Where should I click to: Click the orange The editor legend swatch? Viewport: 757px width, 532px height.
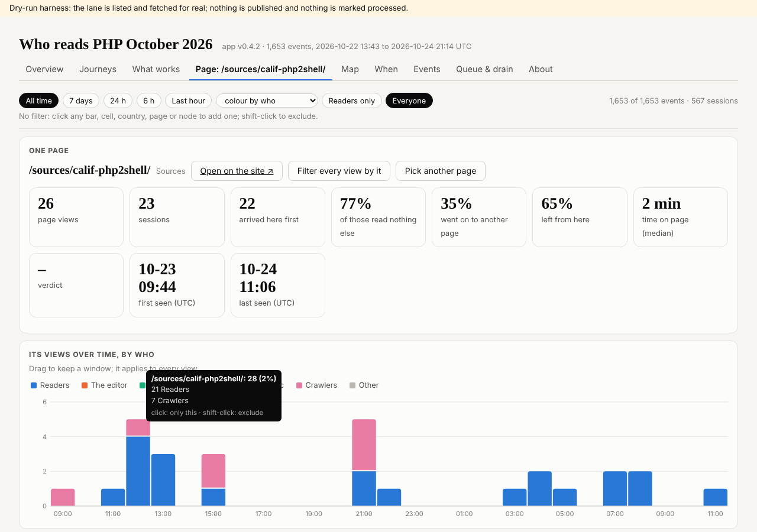click(x=85, y=385)
